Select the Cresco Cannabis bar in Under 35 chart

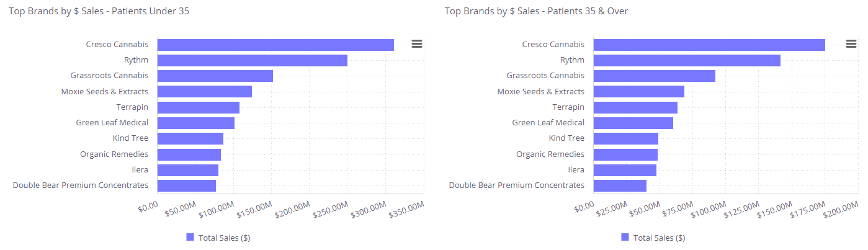tap(275, 45)
